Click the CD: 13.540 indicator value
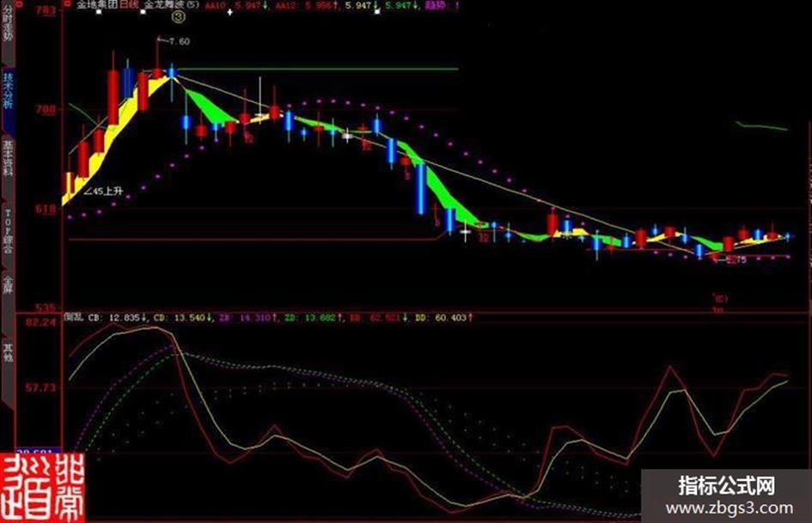The image size is (812, 523). (184, 318)
